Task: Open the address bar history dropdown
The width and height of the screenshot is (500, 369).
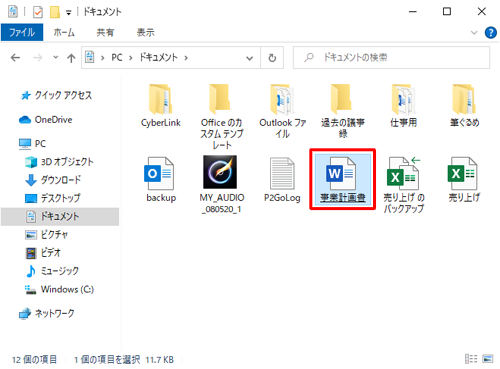Action: 249,58
